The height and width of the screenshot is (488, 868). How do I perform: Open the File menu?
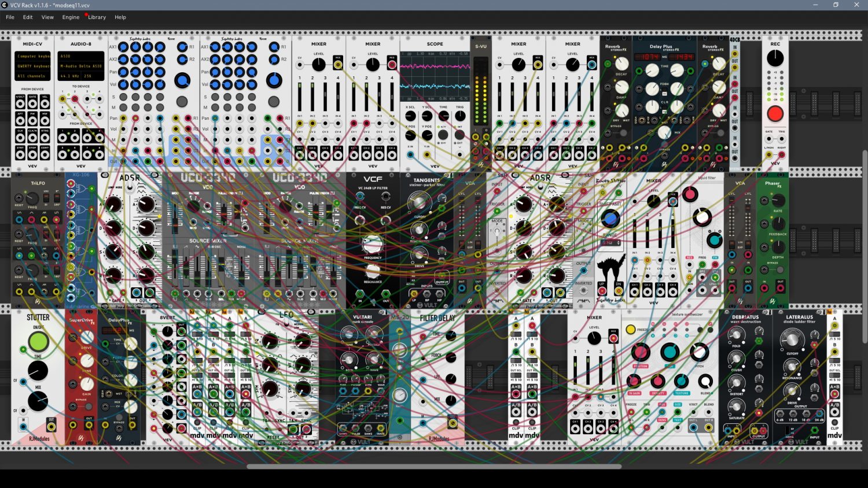pyautogui.click(x=10, y=17)
